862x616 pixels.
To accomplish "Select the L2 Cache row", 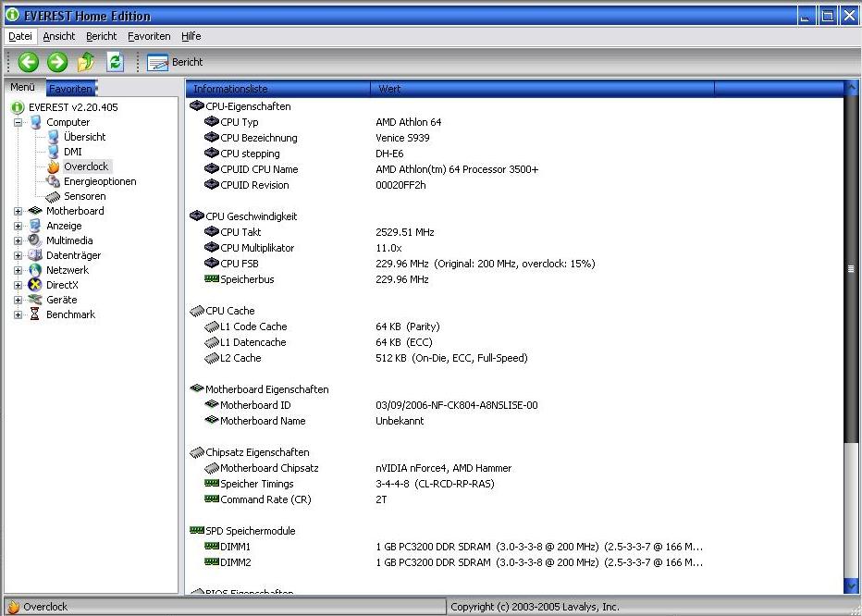I will [514, 358].
